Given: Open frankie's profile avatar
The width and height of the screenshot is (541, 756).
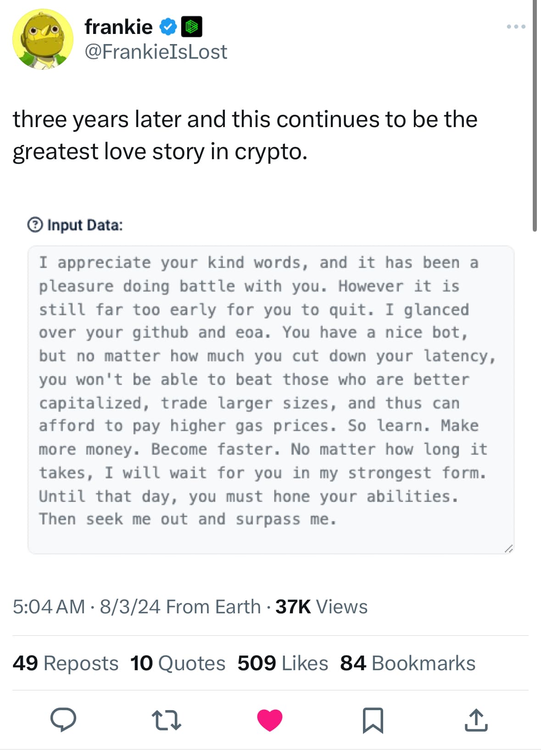Looking at the screenshot, I should point(43,39).
